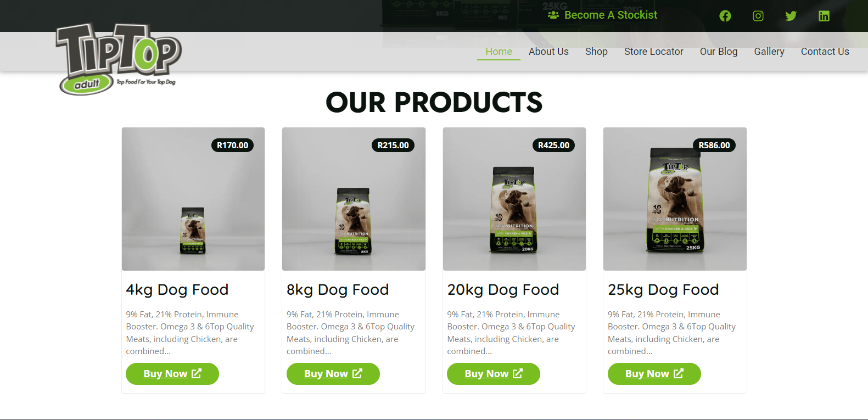The image size is (868, 420).
Task: Open the Instagram social icon
Action: click(758, 16)
